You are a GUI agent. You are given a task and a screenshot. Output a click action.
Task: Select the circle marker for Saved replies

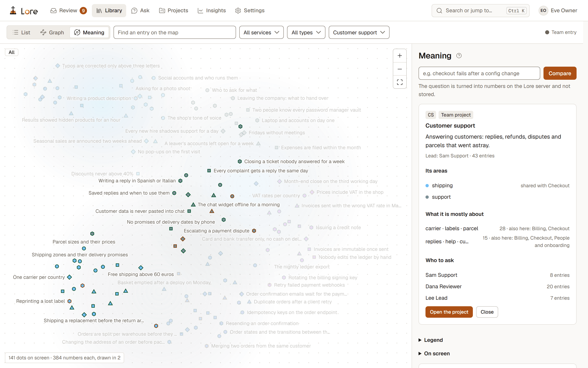click(x=174, y=193)
